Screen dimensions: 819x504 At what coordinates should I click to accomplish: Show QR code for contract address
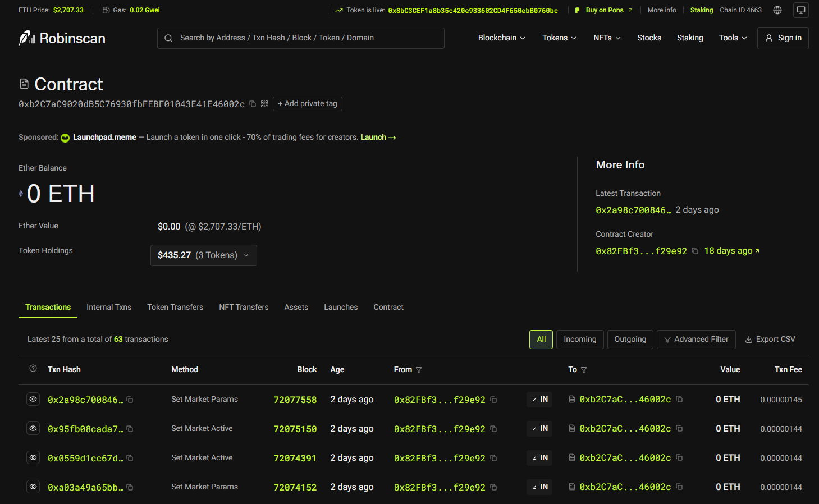click(264, 104)
